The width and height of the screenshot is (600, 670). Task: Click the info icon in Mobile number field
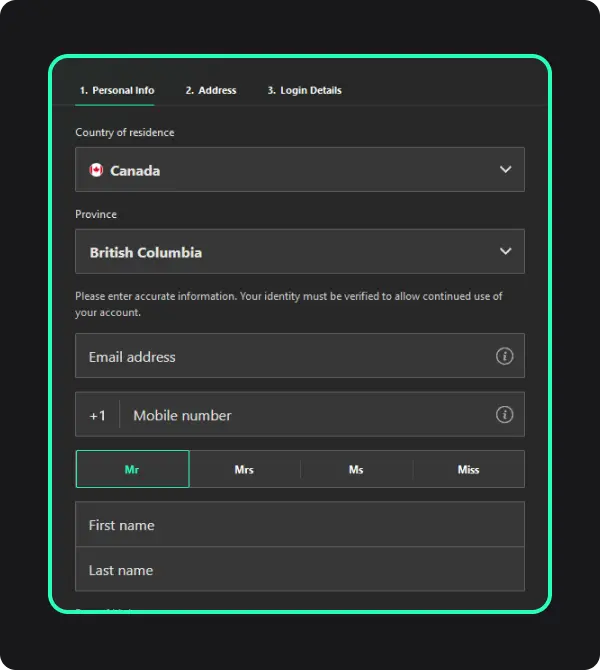coord(505,414)
